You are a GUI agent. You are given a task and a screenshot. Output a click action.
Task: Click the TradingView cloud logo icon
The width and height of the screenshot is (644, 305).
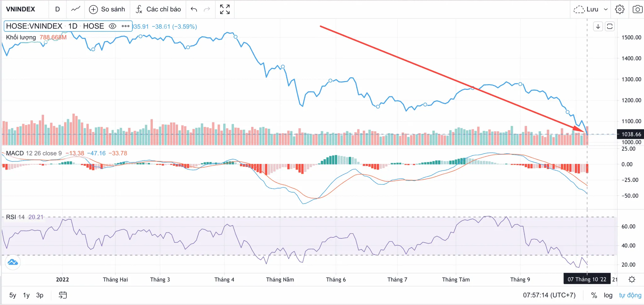[x=13, y=262]
